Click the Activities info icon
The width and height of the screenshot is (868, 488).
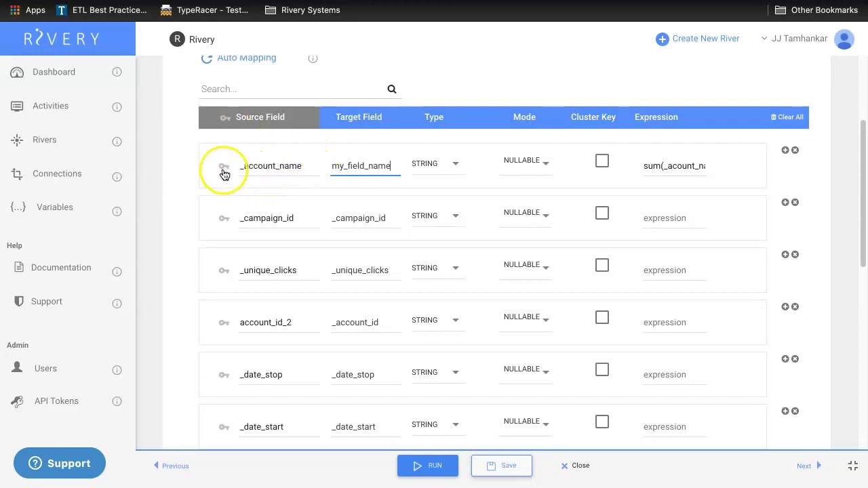(117, 107)
